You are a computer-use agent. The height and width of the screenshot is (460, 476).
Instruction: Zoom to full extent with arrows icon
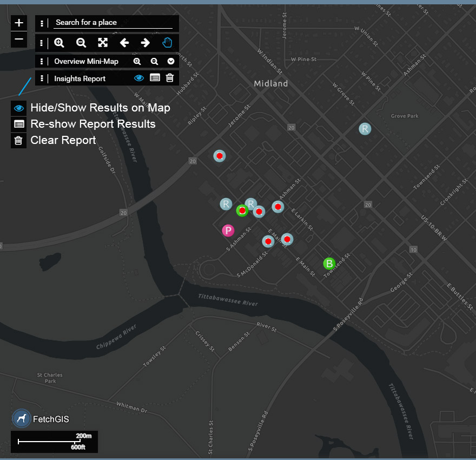[103, 43]
